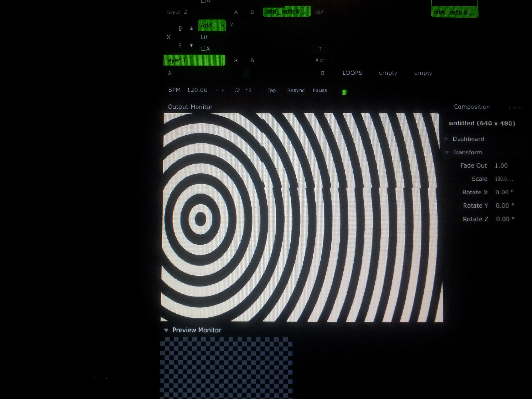
Task: Toggle the B bypass button on layer
Action: pos(180,28)
